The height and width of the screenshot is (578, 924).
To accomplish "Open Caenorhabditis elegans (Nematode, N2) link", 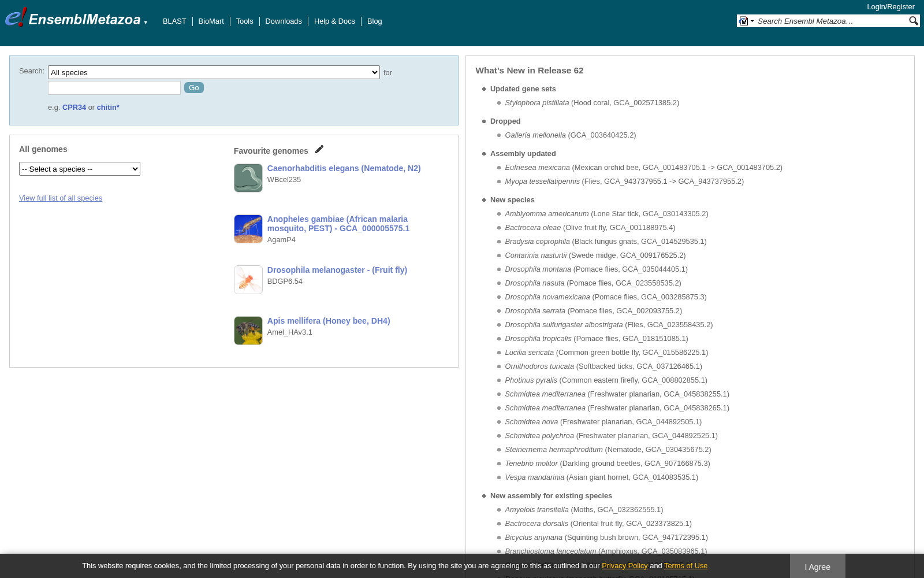I will click(344, 168).
